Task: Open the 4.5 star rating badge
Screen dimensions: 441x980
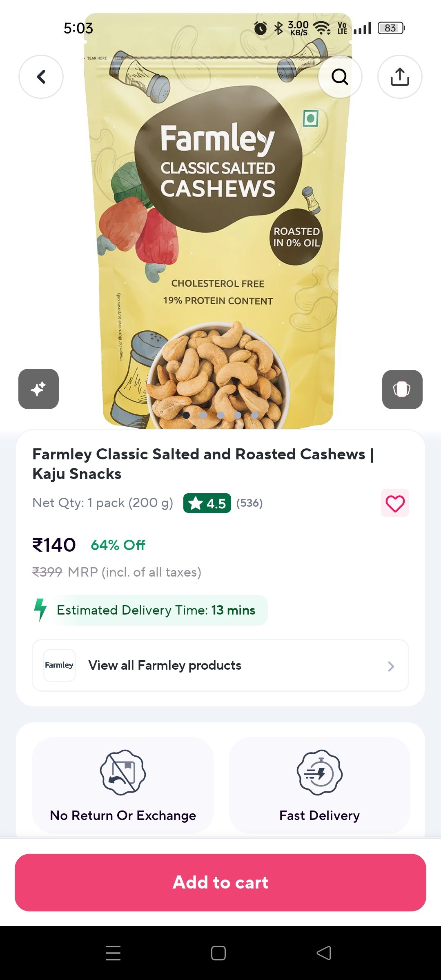Action: (207, 503)
